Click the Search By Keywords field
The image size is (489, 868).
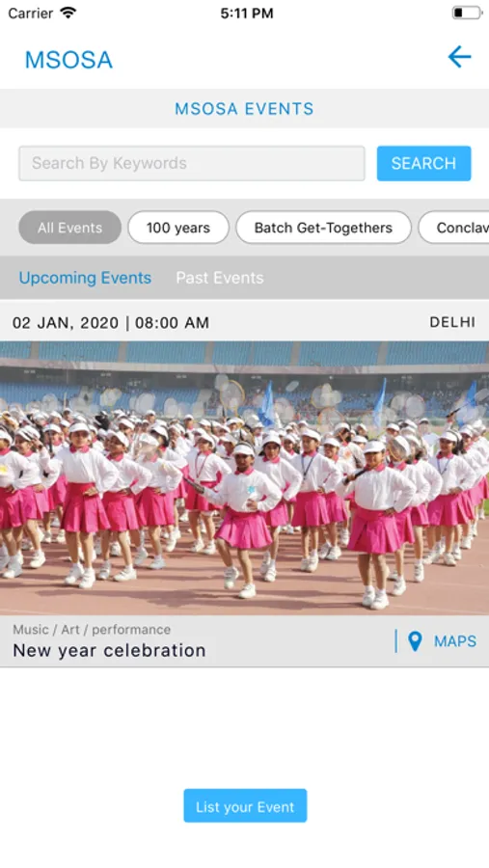(x=192, y=163)
